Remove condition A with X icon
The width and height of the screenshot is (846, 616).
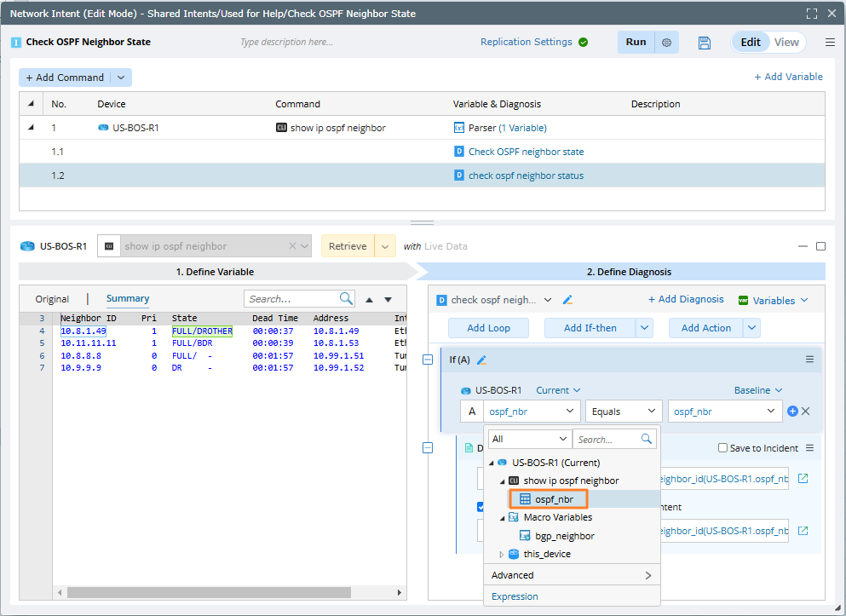(x=806, y=412)
